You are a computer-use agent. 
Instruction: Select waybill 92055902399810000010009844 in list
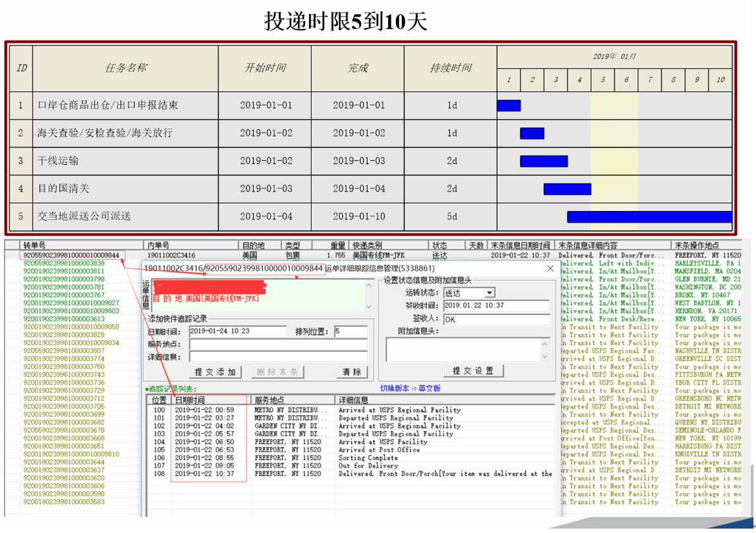pos(71,255)
